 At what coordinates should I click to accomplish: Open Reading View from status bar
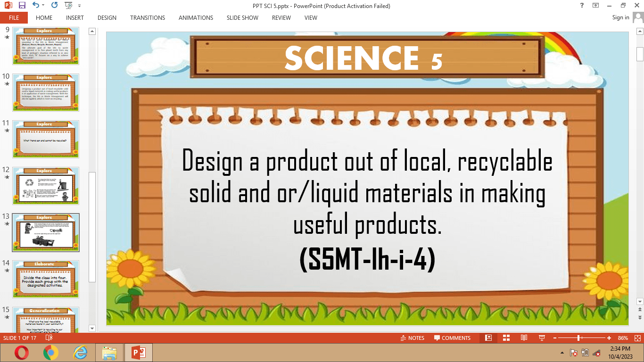pos(524,338)
